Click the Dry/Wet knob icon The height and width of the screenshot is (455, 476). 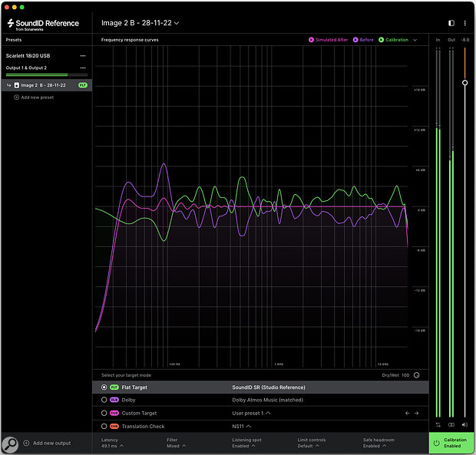pos(416,375)
